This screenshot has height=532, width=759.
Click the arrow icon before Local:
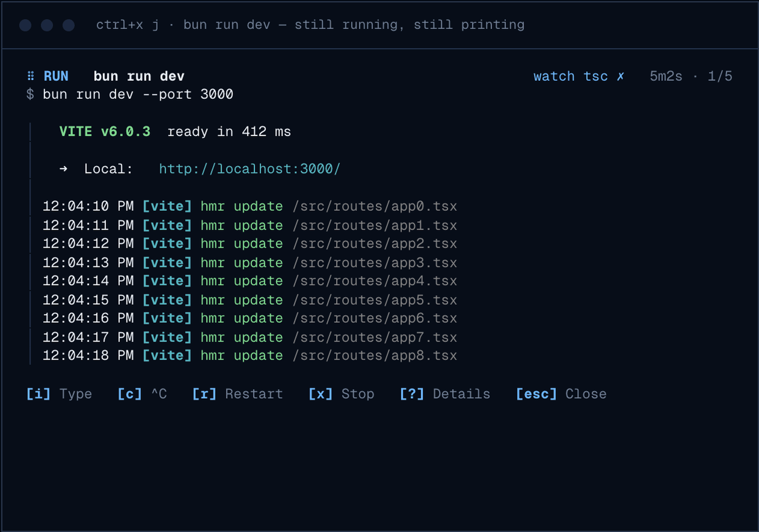click(63, 169)
